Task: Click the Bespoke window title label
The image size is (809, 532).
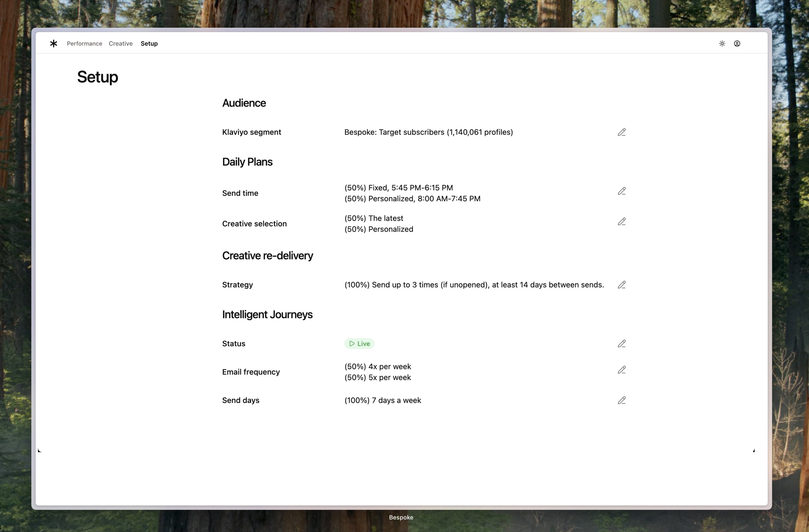Action: (401, 517)
